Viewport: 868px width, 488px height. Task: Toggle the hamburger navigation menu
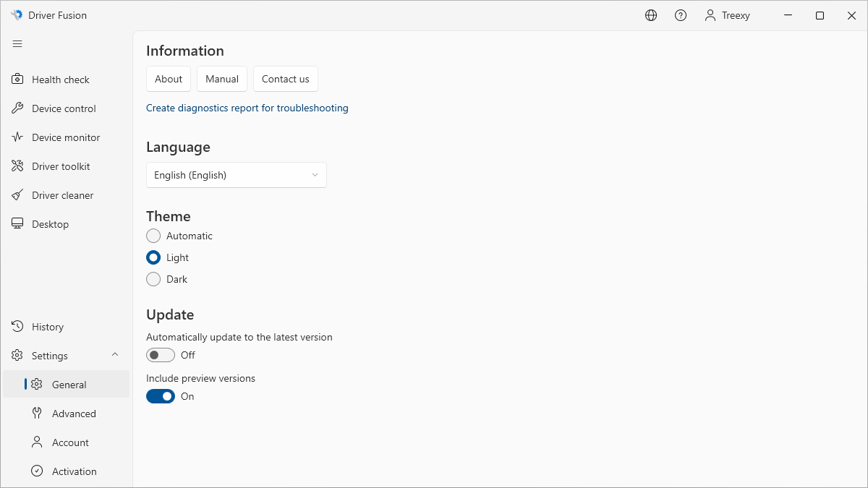pyautogui.click(x=17, y=44)
